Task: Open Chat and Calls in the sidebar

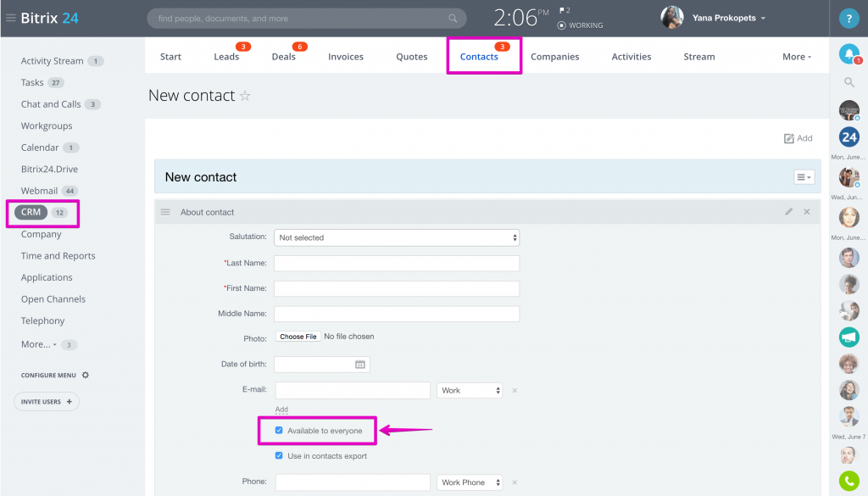Action: 51,104
